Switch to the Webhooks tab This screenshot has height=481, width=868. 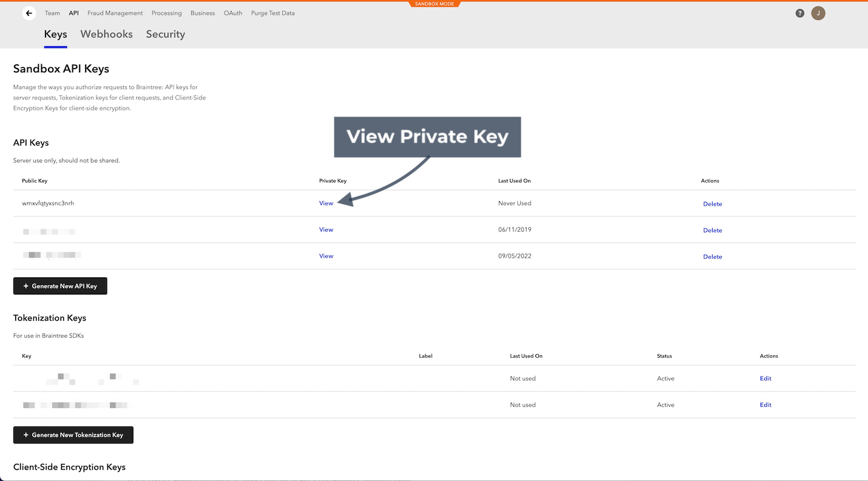coord(106,35)
